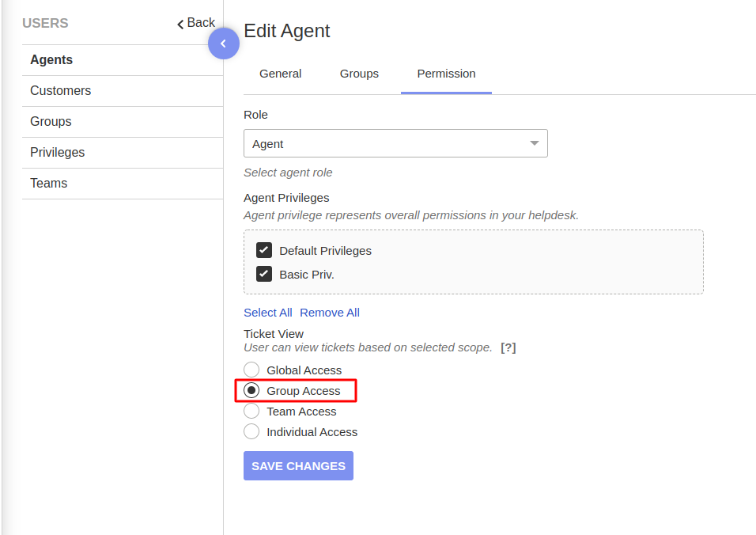Click Remove All to clear privileges

[x=330, y=312]
